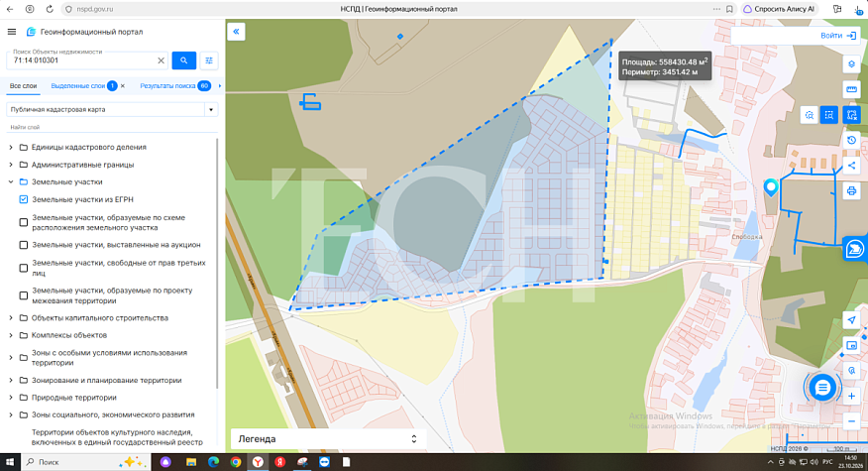Clear the polygon selection tool
Screen dimensions: 868x471
tap(851, 115)
